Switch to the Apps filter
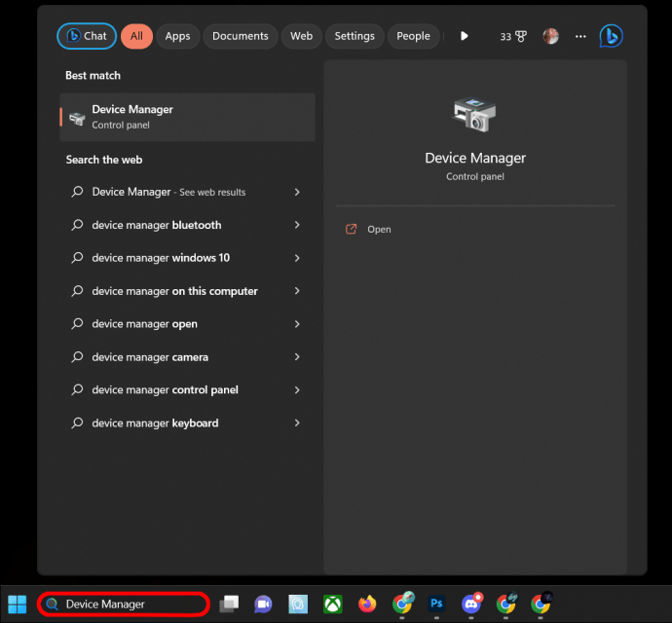This screenshot has width=672, height=623. coord(177,36)
